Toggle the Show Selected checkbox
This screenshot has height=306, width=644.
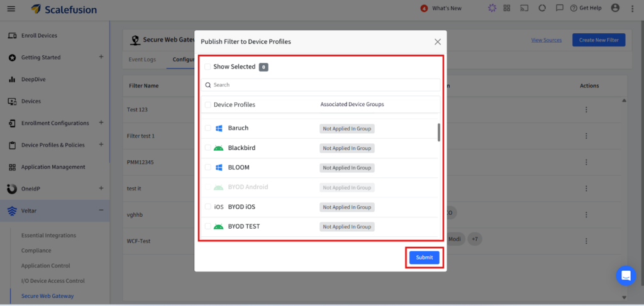point(208,67)
